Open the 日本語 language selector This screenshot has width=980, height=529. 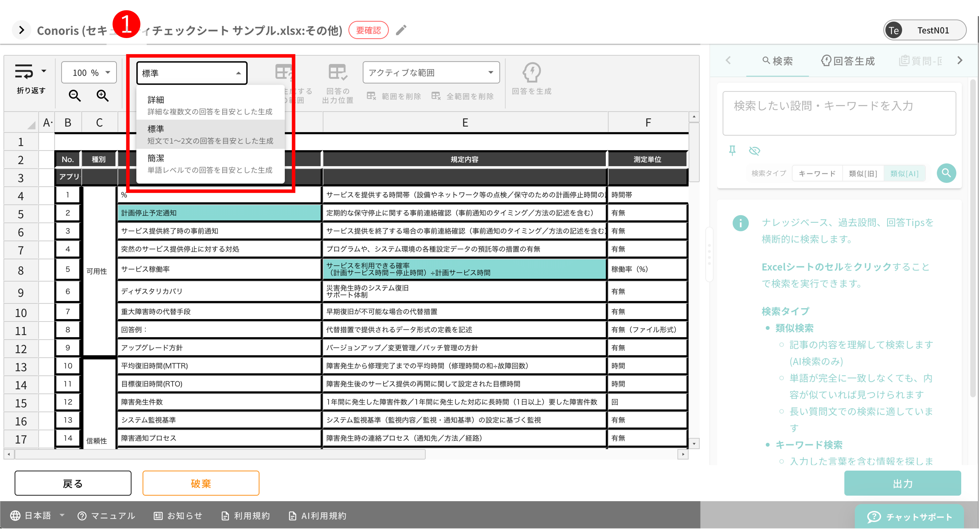[x=37, y=516]
